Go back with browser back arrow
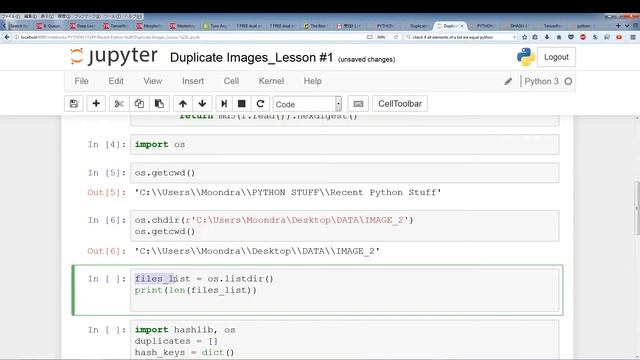 coord(7,37)
